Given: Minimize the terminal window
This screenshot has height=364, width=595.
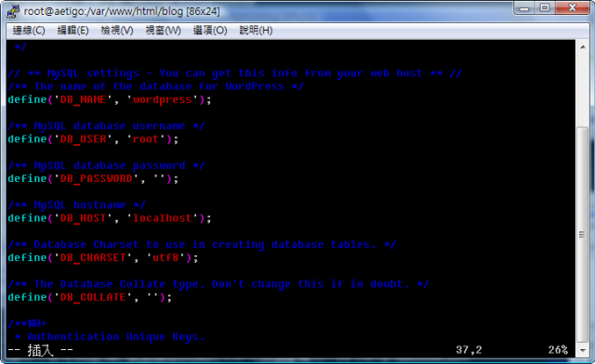Looking at the screenshot, I should tap(524, 8).
